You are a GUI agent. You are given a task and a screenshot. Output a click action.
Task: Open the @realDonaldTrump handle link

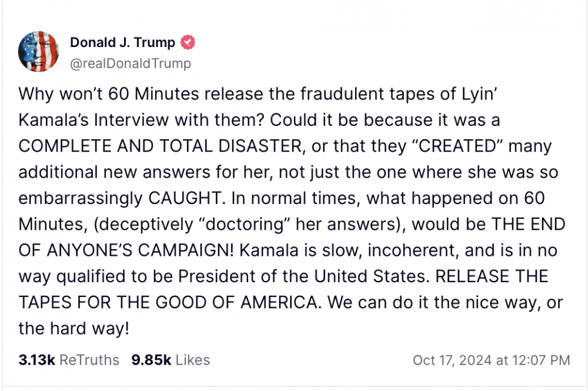click(x=131, y=64)
